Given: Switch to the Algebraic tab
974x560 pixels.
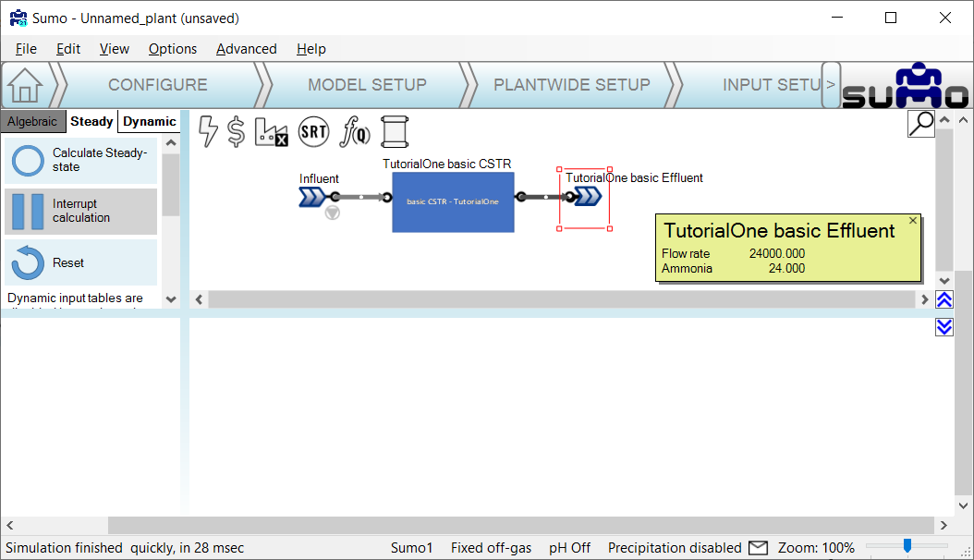Looking at the screenshot, I should [x=32, y=121].
